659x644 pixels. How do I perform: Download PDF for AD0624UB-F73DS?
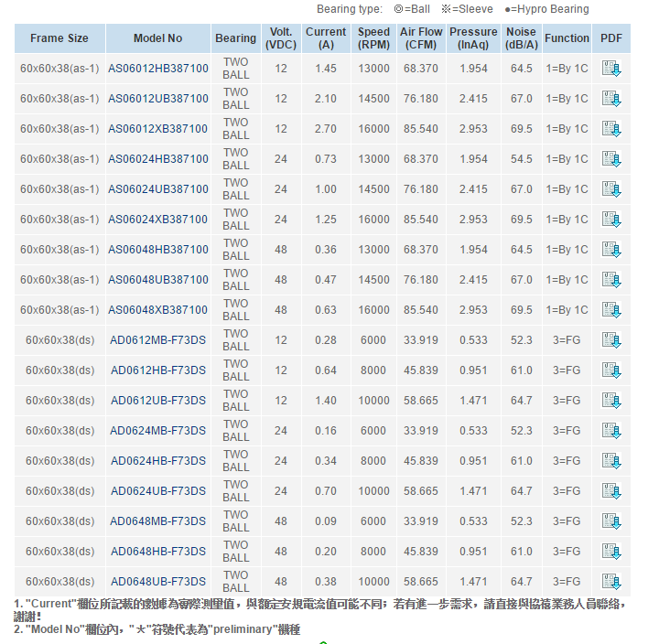pyautogui.click(x=611, y=491)
